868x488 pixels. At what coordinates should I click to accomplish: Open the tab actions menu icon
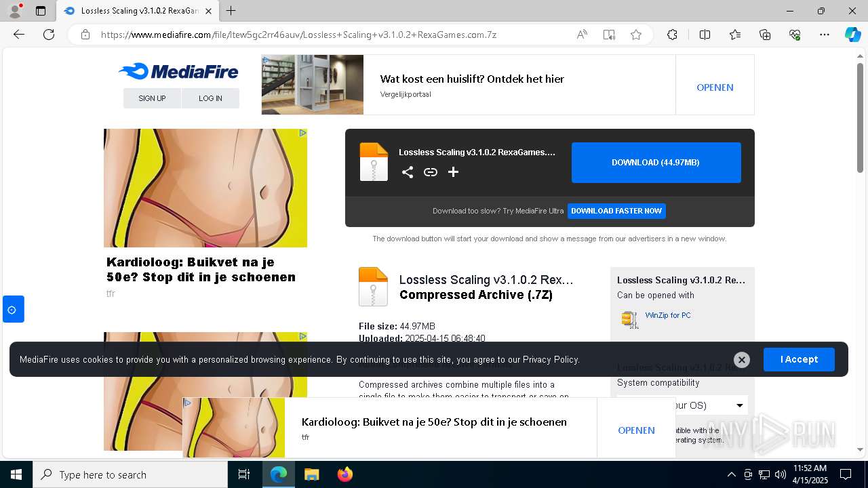pyautogui.click(x=41, y=11)
